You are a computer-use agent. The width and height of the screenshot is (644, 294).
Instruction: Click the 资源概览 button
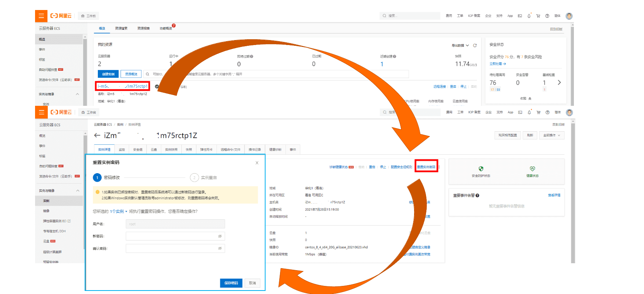point(131,74)
